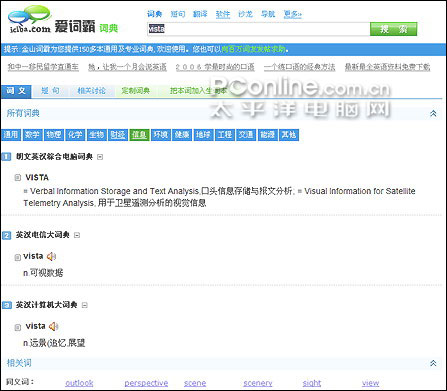Collapse the 明文英汉综合电脑词典 dictionary section
Image resolution: width=447 pixels, height=391 pixels.
tap(100, 157)
